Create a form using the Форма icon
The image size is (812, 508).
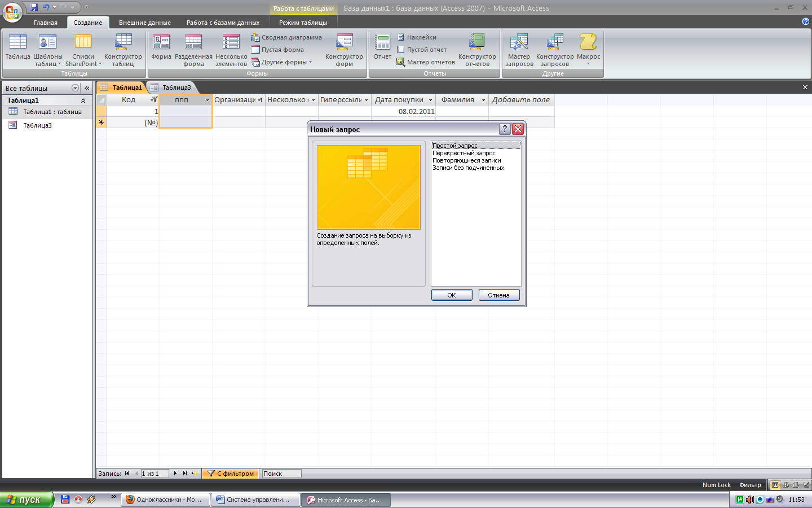pos(161,47)
